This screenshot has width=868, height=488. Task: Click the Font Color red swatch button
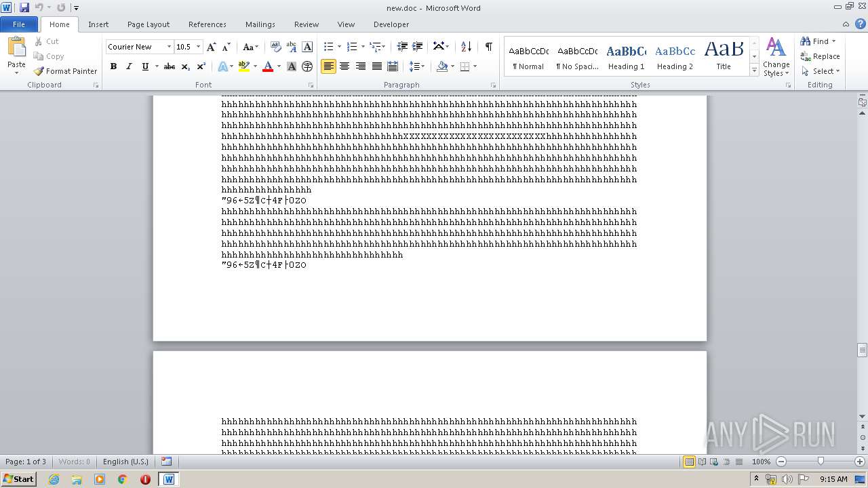(x=268, y=66)
